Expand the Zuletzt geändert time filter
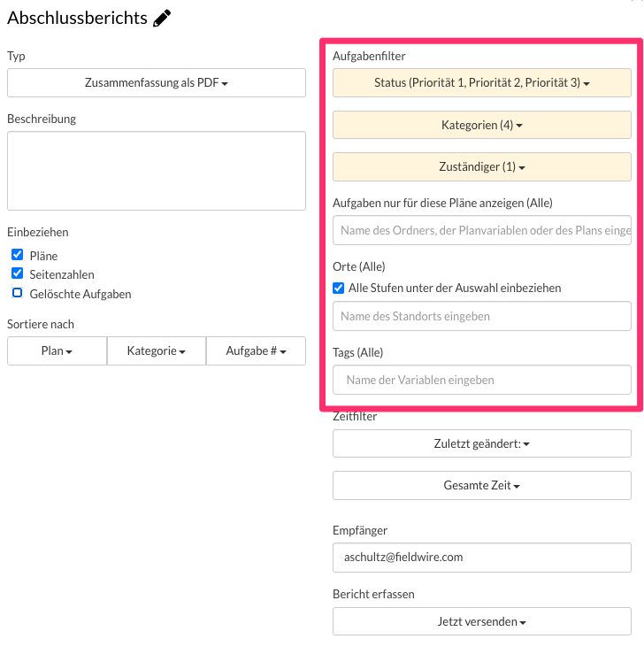Viewport: 644px width, 662px height. coord(481,444)
